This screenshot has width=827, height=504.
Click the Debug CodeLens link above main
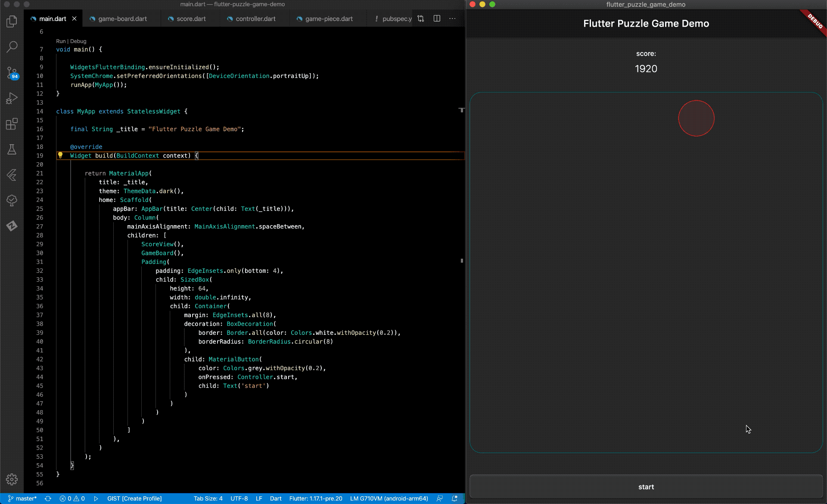click(78, 41)
